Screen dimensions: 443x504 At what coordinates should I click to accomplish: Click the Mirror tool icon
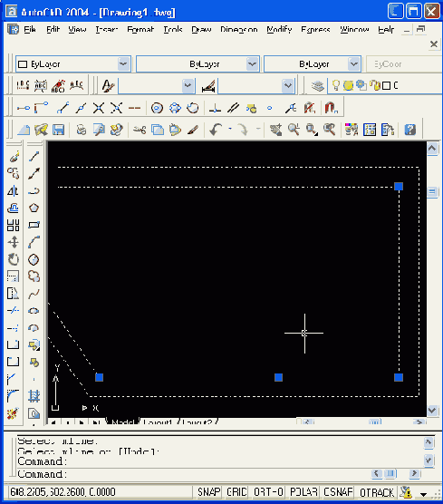pyautogui.click(x=14, y=191)
